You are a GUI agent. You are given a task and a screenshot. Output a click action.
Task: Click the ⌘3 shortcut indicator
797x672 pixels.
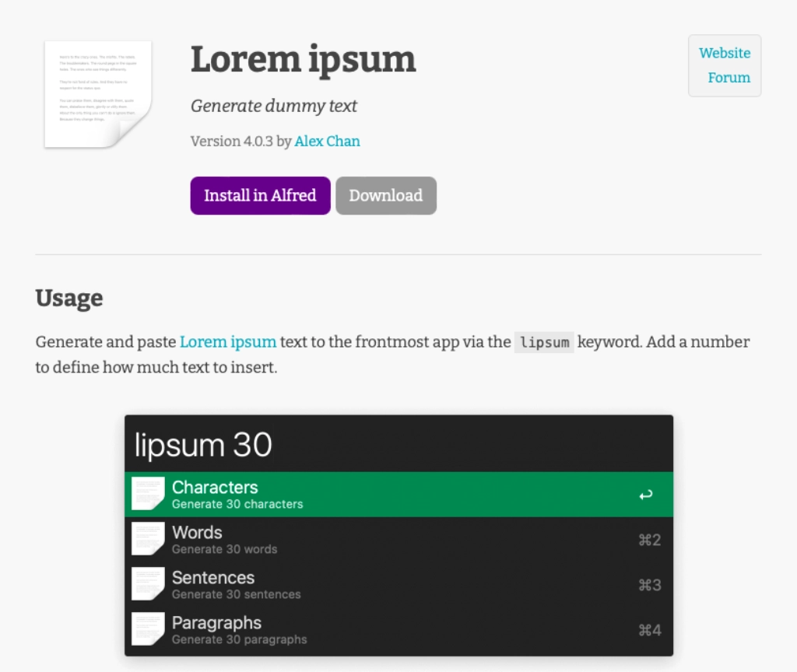coord(649,585)
